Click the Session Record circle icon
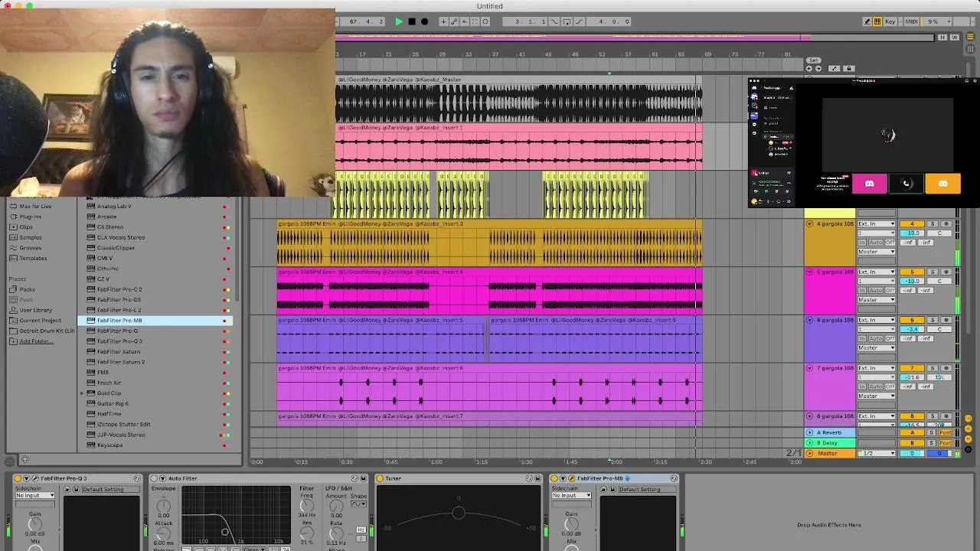The width and height of the screenshot is (980, 551). 485,21
